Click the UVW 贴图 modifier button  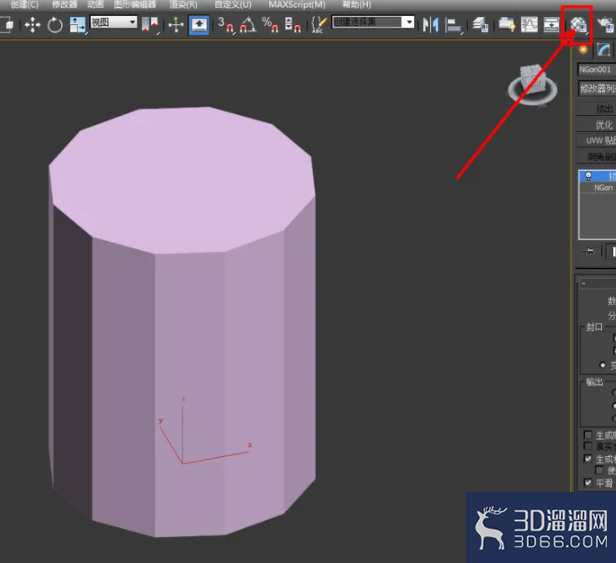pyautogui.click(x=596, y=141)
